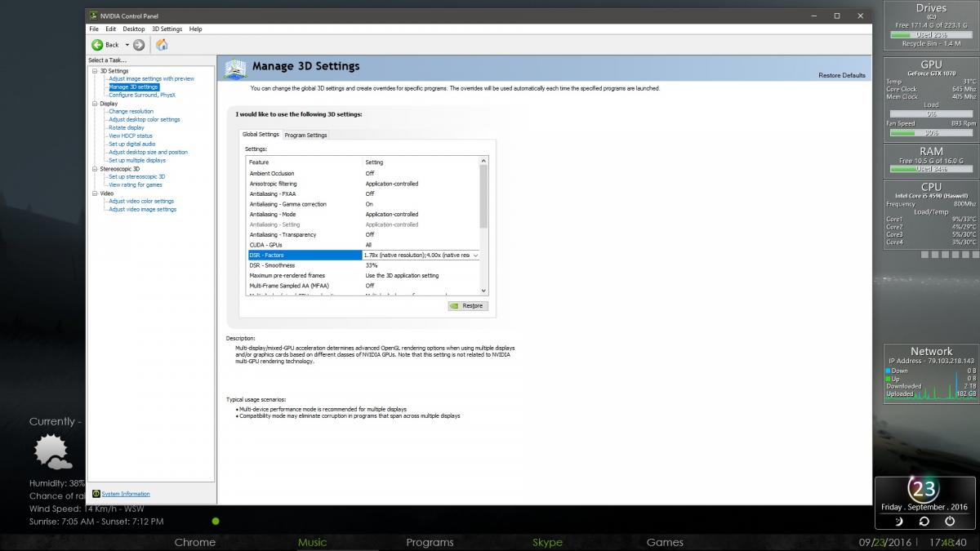The height and width of the screenshot is (551, 980).
Task: Open Music from the bottom dock
Action: coord(312,542)
